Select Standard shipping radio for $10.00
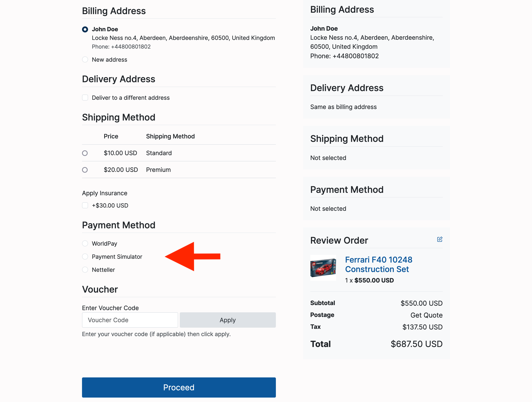532x402 pixels. [x=85, y=153]
